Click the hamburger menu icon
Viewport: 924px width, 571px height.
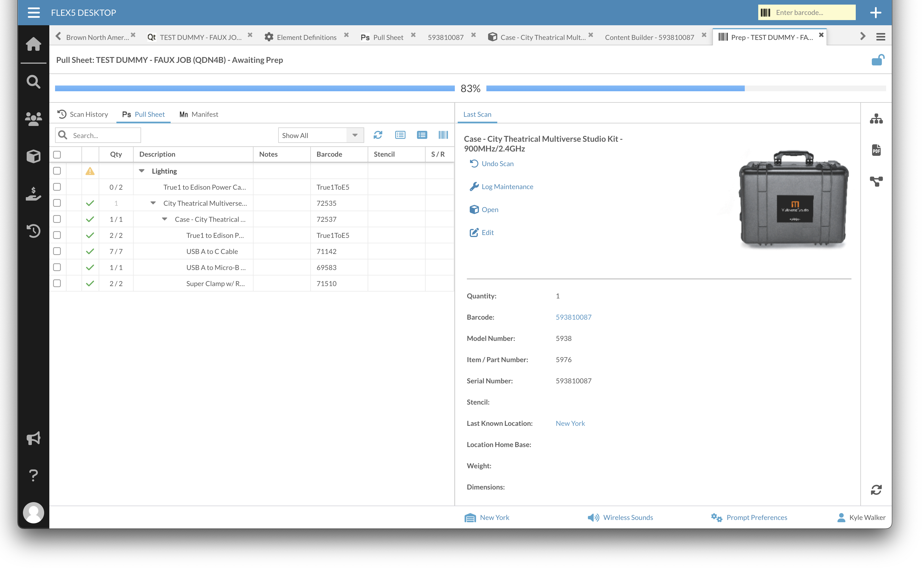[x=34, y=12]
